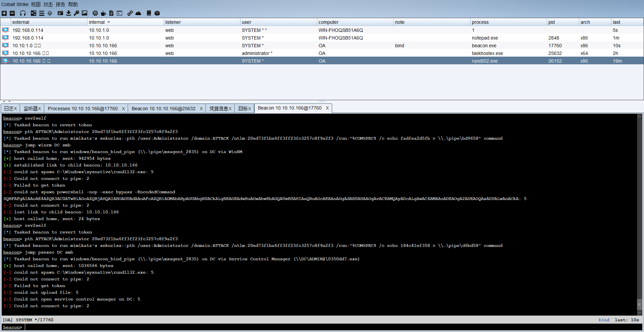Open the 帮助 menu
644x332 pixels.
point(73,4)
